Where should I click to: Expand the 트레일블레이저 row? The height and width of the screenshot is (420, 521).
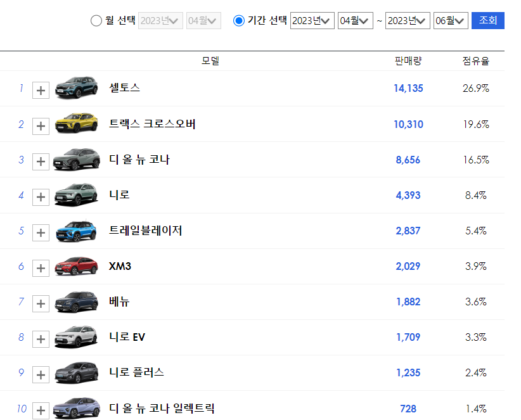[x=41, y=232]
